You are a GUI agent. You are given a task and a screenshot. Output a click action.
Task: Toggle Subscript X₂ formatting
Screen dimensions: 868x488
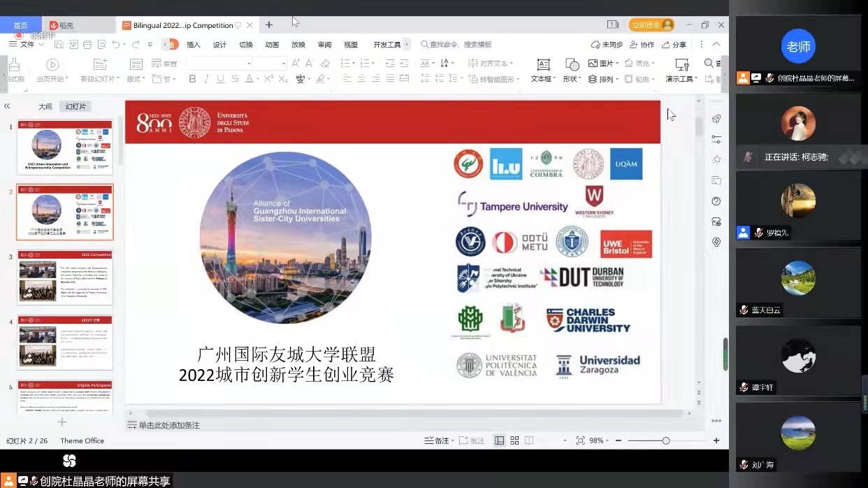[x=283, y=79]
